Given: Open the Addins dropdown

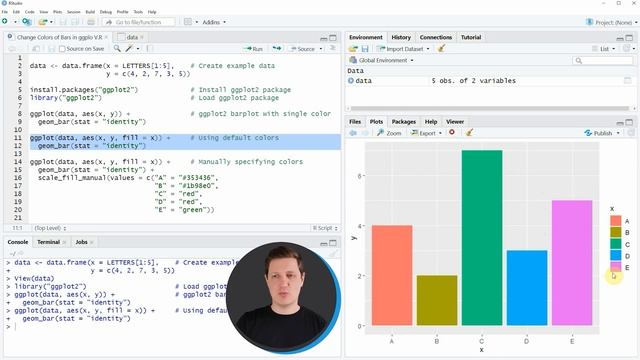Looking at the screenshot, I should [x=214, y=22].
